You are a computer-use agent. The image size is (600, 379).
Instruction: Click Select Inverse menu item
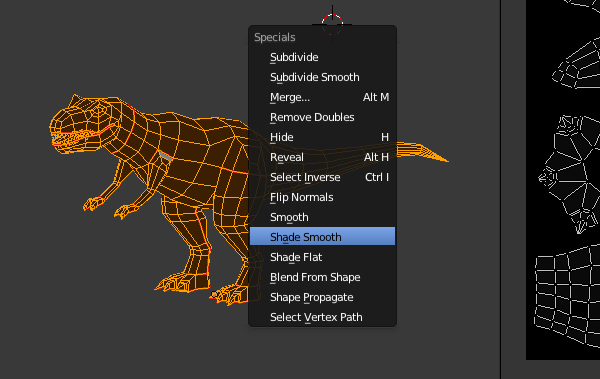322,177
